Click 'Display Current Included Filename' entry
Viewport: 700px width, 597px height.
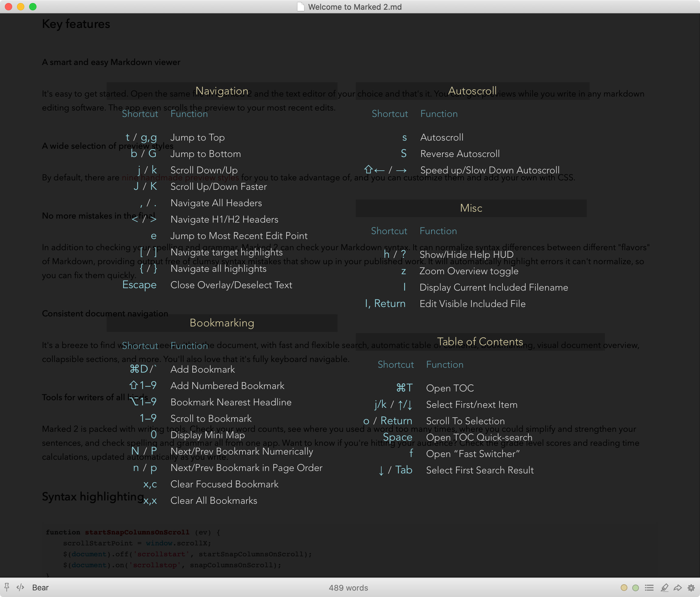(x=494, y=287)
